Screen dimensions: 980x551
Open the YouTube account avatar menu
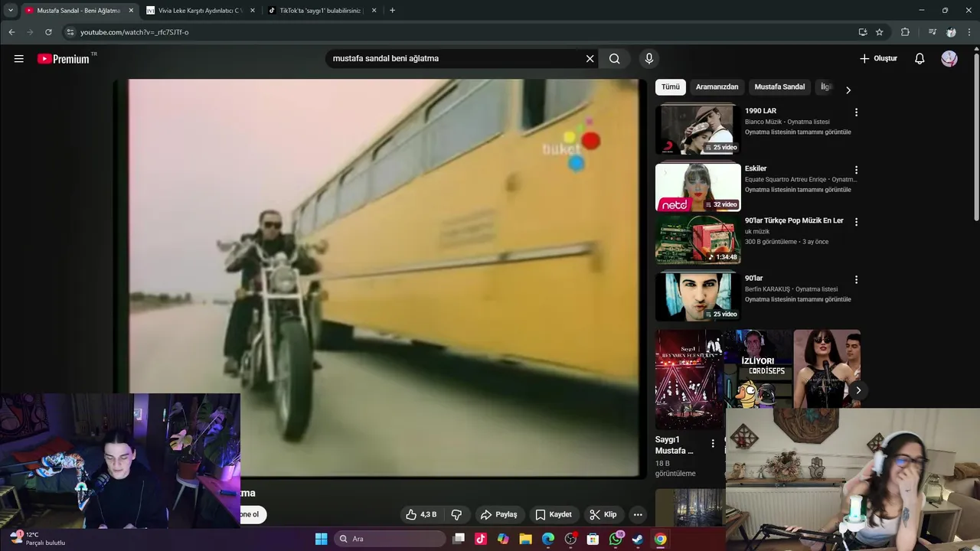coord(949,58)
